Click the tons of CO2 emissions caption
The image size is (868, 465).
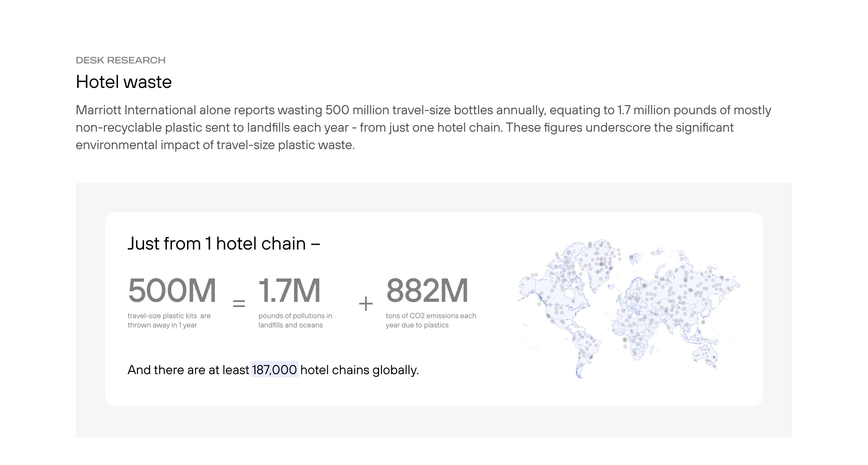431,320
